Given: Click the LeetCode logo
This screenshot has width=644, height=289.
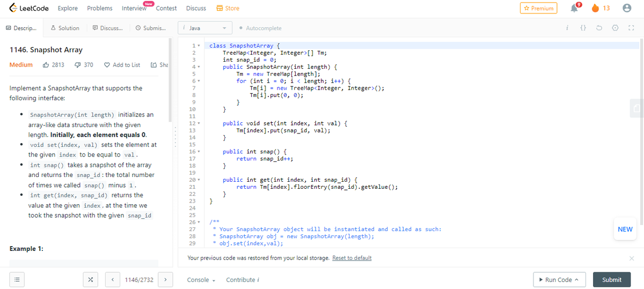Looking at the screenshot, I should click(x=28, y=8).
